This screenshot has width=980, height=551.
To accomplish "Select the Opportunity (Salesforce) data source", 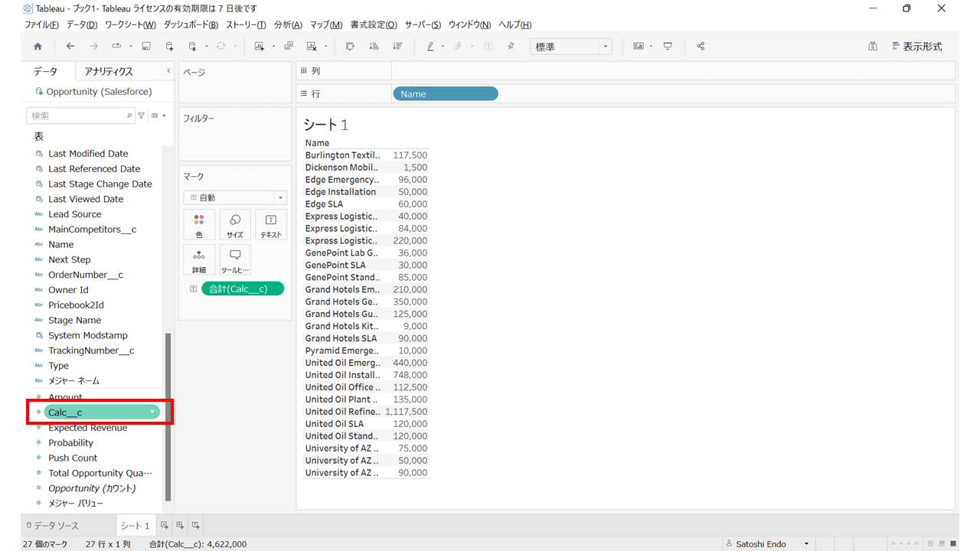I will (x=93, y=92).
